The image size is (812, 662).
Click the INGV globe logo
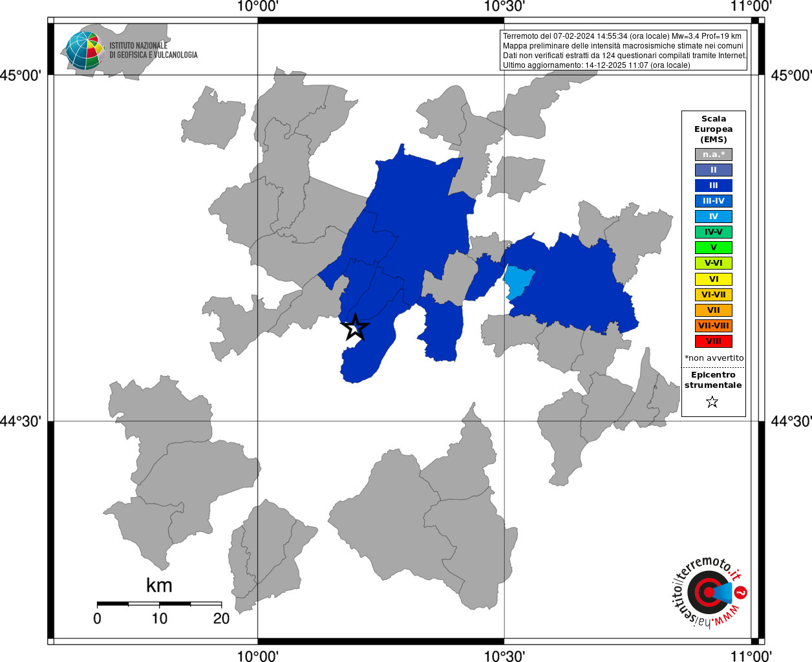coord(85,50)
